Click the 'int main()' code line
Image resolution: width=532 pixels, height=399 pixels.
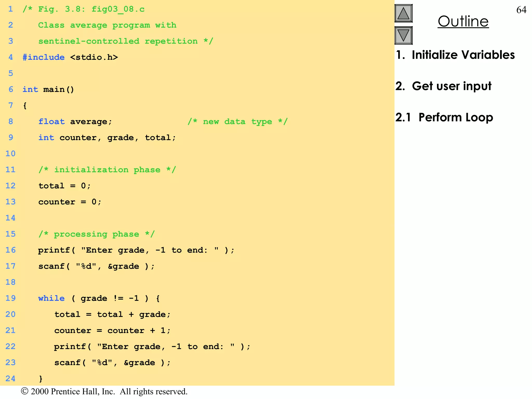click(x=48, y=89)
